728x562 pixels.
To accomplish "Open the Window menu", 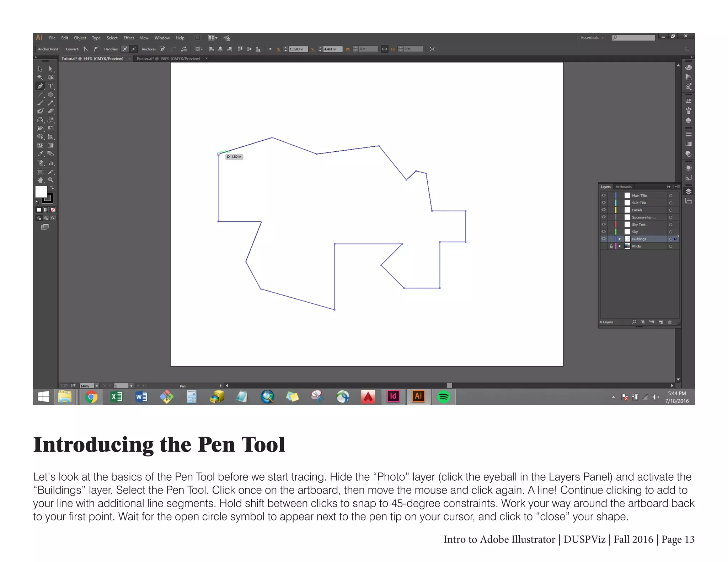I will click(162, 38).
